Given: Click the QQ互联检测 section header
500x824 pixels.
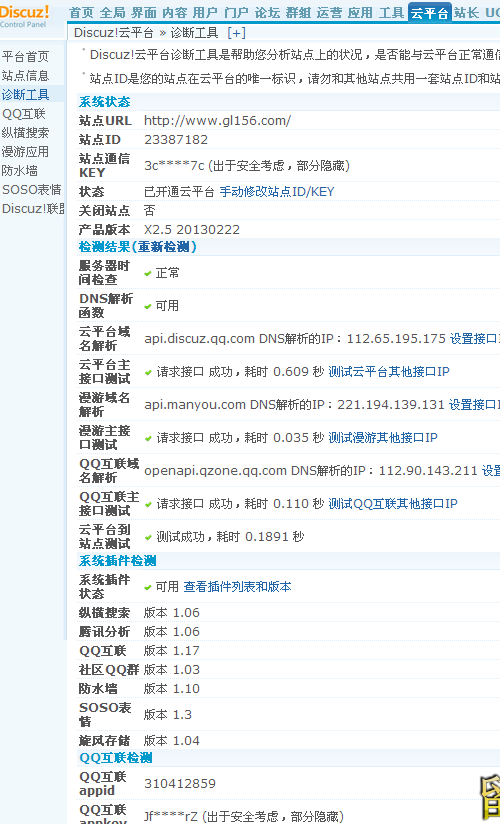Looking at the screenshot, I should pyautogui.click(x=116, y=758).
